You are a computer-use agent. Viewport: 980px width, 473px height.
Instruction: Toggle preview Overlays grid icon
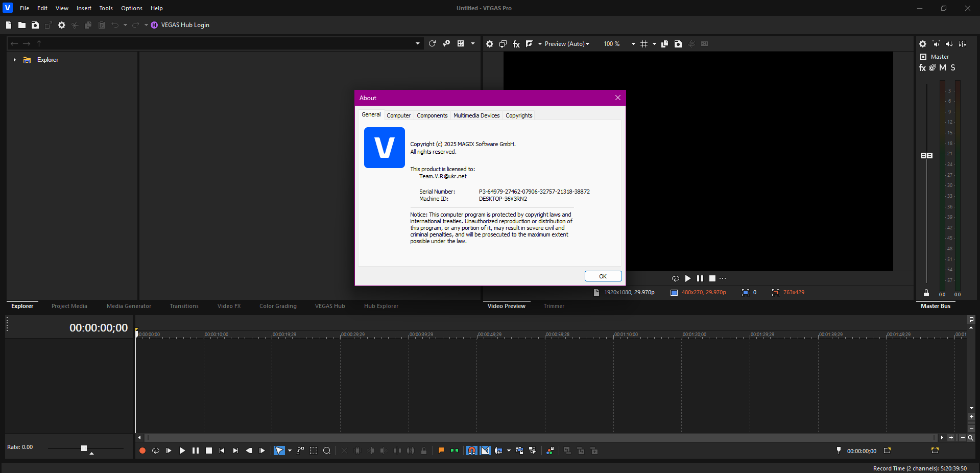coord(644,44)
